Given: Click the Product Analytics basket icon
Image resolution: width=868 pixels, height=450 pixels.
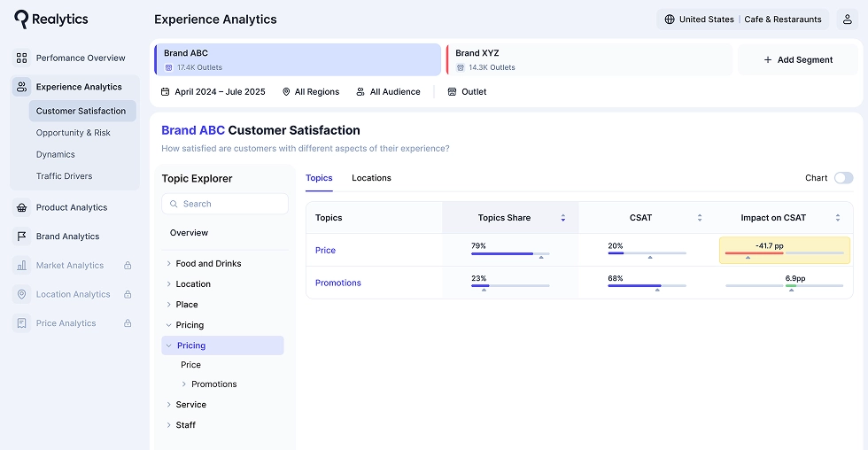Looking at the screenshot, I should click(21, 207).
